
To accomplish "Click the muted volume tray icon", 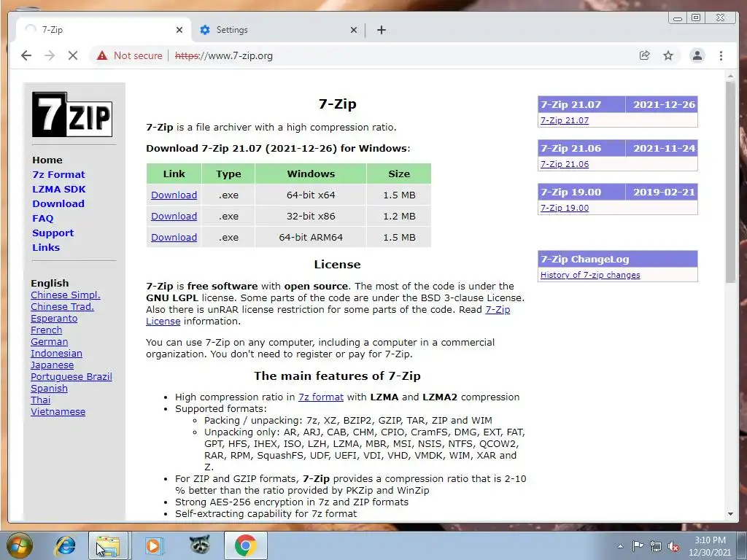I will [x=673, y=546].
